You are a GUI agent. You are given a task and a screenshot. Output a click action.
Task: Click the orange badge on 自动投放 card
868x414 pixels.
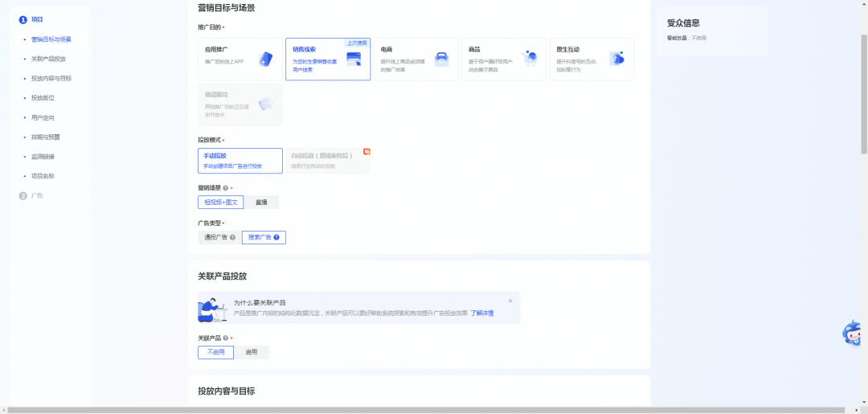pyautogui.click(x=366, y=151)
